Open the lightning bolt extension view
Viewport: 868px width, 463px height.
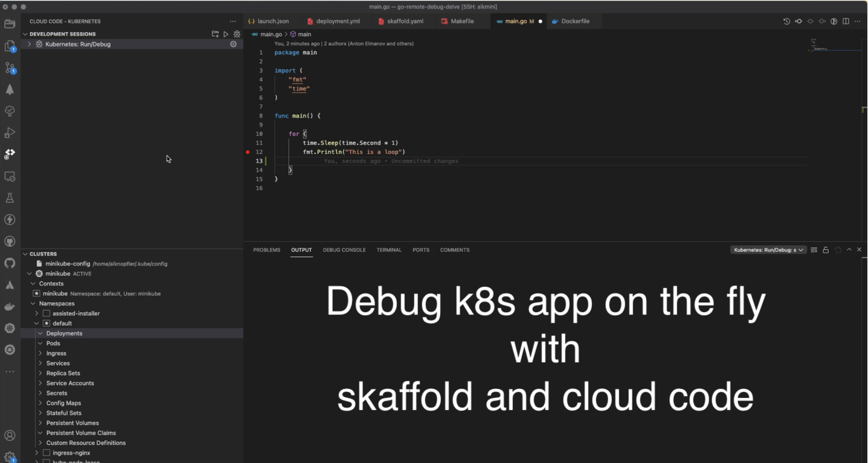[x=10, y=220]
